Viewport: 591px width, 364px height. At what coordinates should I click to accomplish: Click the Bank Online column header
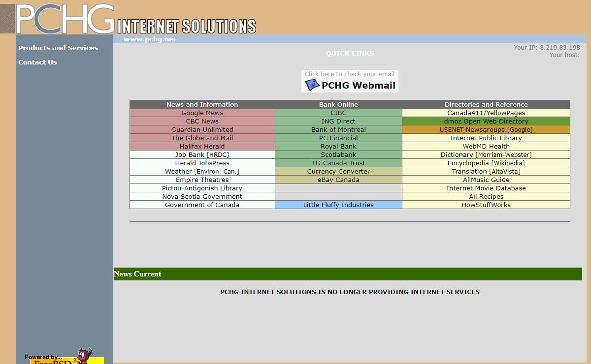pos(338,105)
